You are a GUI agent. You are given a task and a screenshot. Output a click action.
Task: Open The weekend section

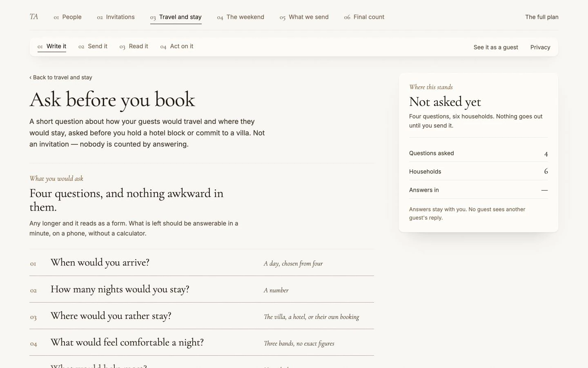click(241, 17)
